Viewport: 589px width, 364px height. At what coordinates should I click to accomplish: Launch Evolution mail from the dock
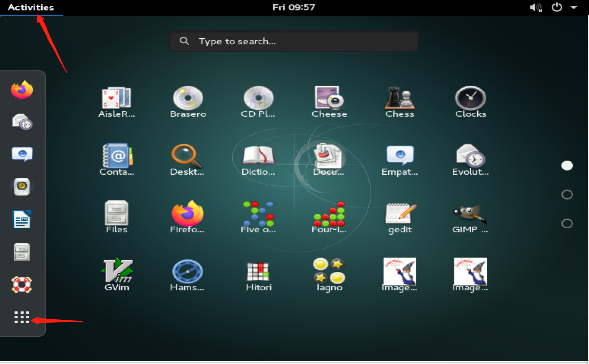[22, 122]
